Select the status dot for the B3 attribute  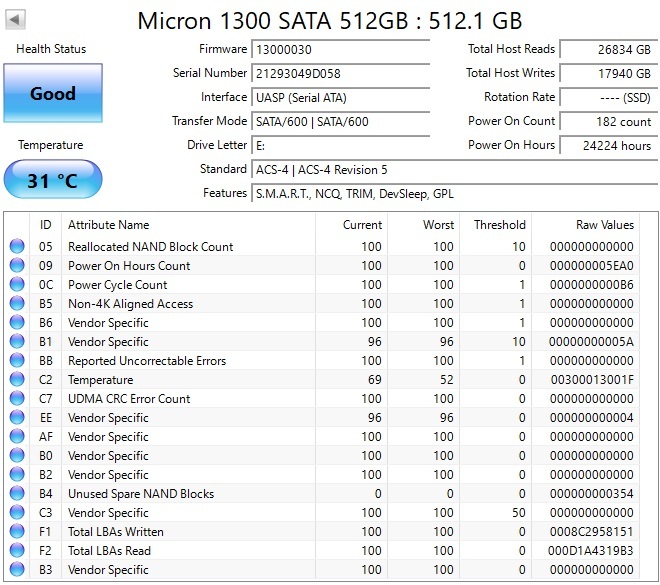pos(17,569)
